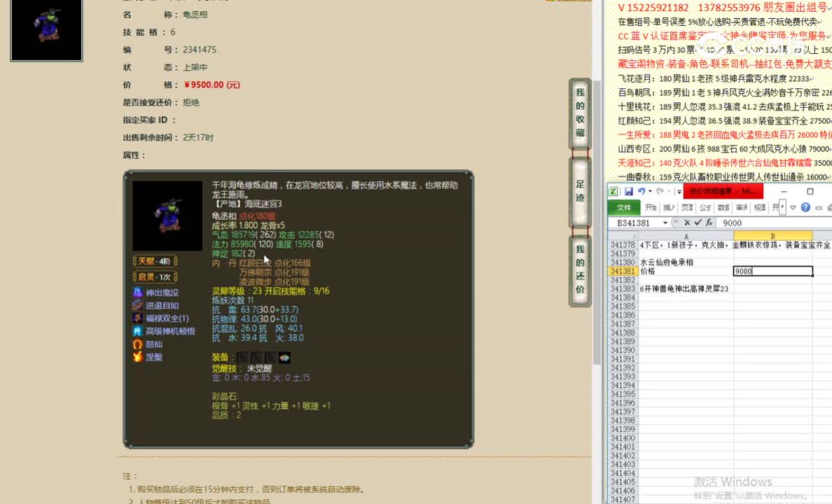The image size is (832, 504).
Task: Select the 神出鬼没 pet skill icon
Action: 138,293
